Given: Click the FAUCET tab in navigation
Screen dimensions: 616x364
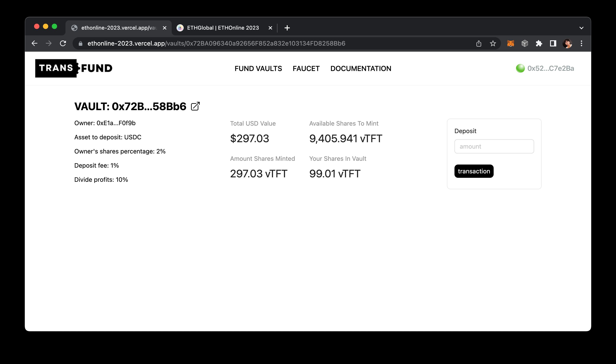Looking at the screenshot, I should pos(306,68).
